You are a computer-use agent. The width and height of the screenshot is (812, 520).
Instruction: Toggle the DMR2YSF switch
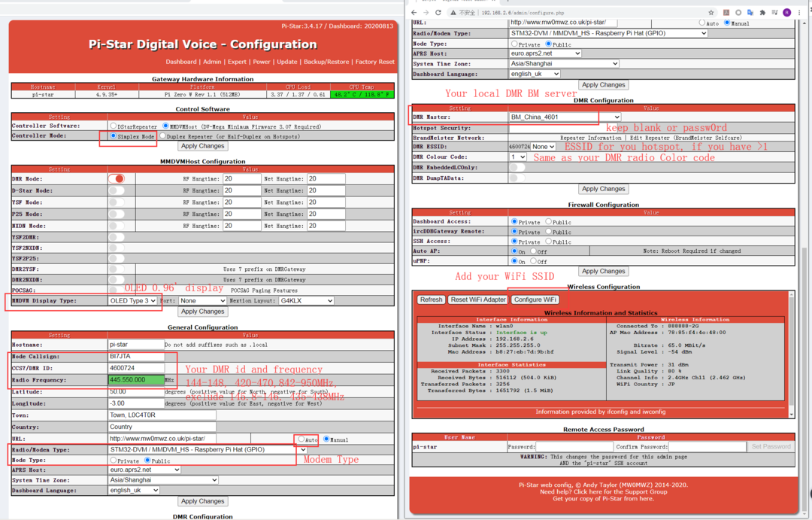[117, 269]
